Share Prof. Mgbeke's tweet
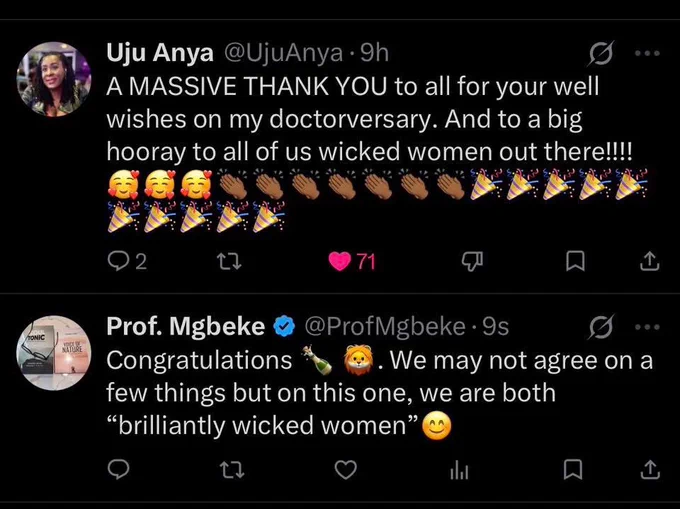This screenshot has width=680, height=509. 650,470
